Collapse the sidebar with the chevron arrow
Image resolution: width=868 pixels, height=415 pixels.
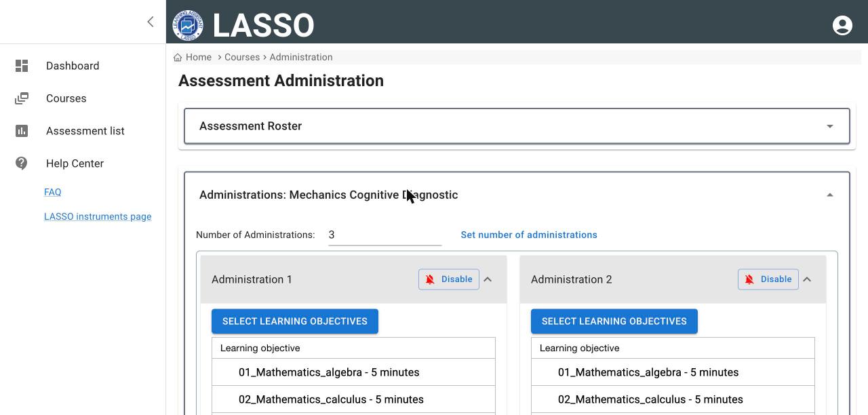[x=151, y=22]
